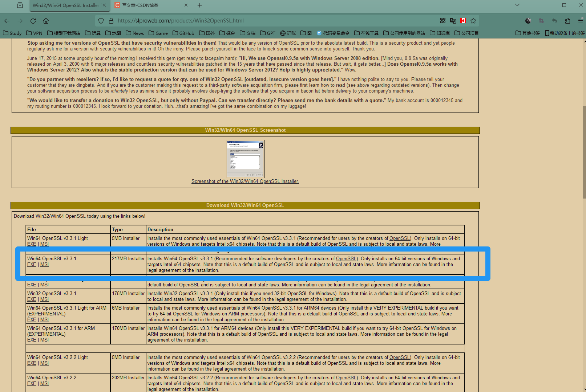Viewport: 586px width, 392px height.
Task: Translate this page icon in address bar
Action: point(453,21)
